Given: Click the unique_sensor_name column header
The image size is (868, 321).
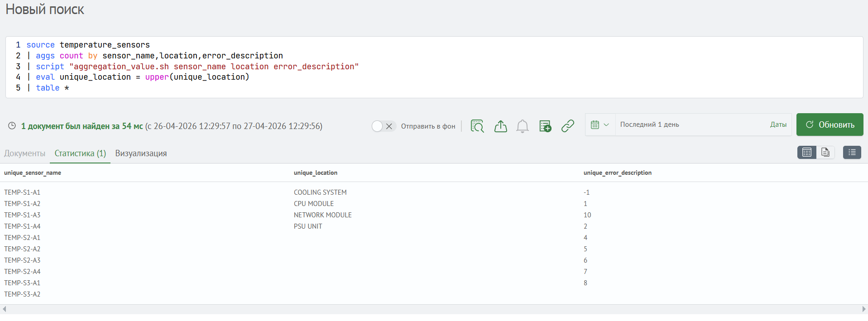Looking at the screenshot, I should tap(33, 173).
